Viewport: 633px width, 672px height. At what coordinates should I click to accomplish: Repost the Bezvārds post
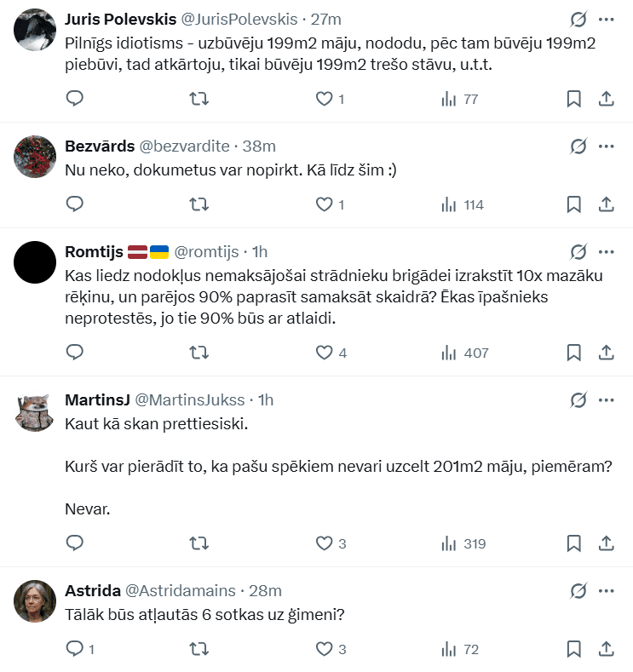tap(199, 204)
